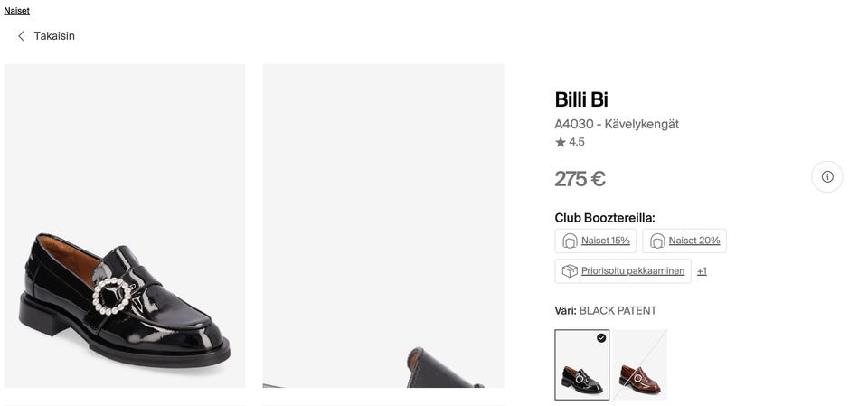This screenshot has width=868, height=406.
Task: Select the black patent color swatch
Action: (x=581, y=371)
